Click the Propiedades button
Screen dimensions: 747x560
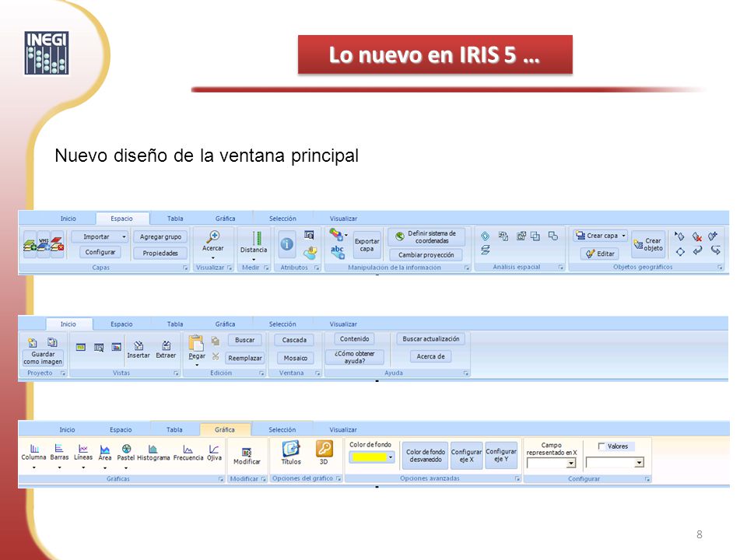pyautogui.click(x=160, y=254)
